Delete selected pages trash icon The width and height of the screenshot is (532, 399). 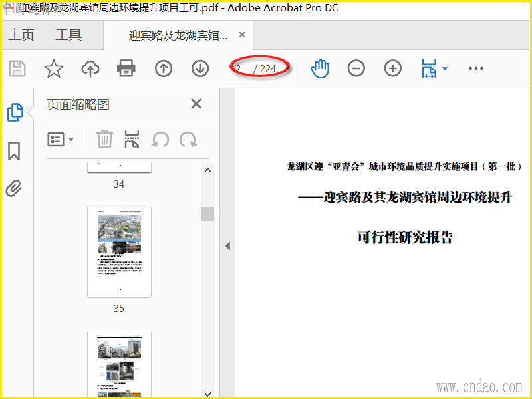coord(104,139)
